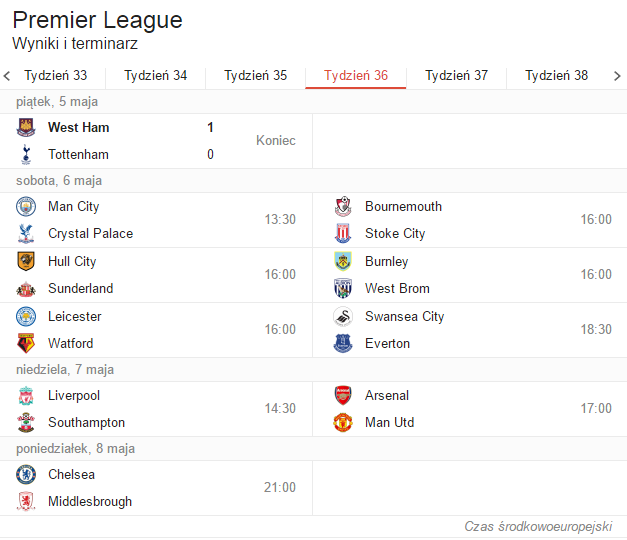627x540 pixels.
Task: Click the Arsenal club crest
Action: tap(343, 395)
